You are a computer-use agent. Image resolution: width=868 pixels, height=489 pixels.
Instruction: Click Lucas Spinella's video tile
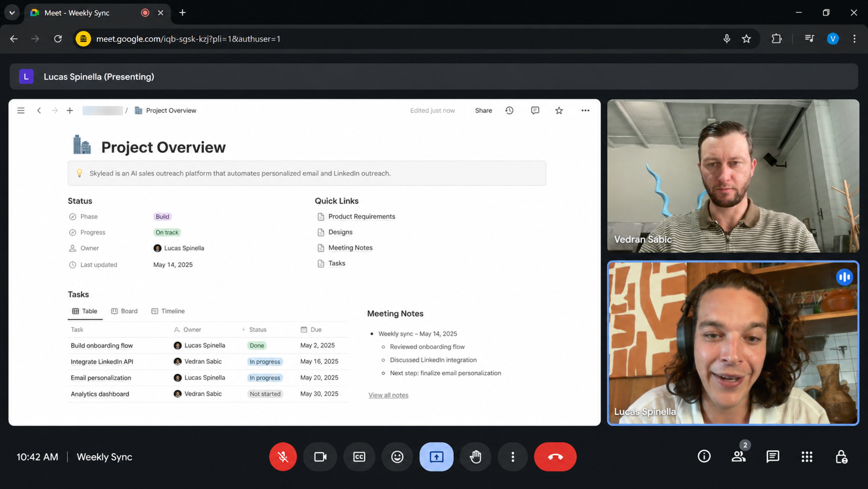[733, 343]
